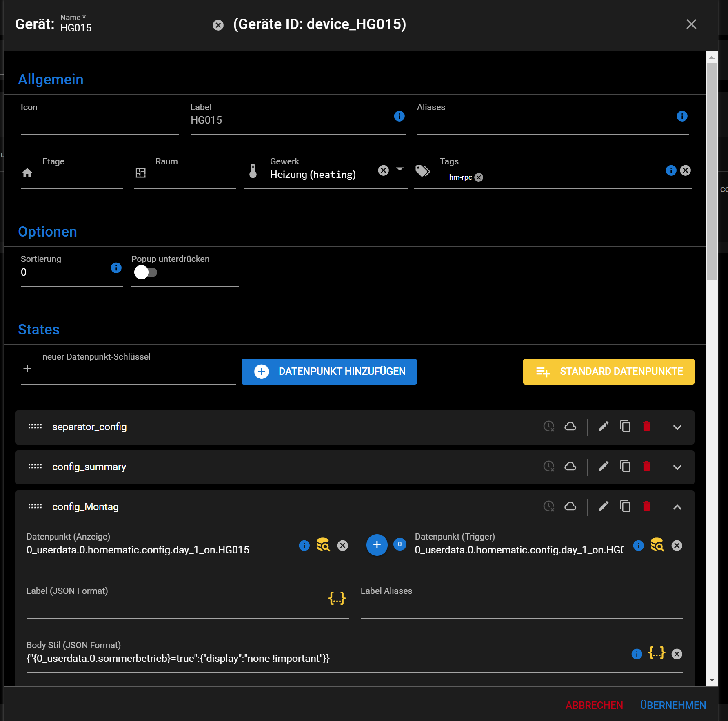Image resolution: width=728 pixels, height=721 pixels.
Task: Click the blue 0 trigger index badge
Action: [400, 544]
